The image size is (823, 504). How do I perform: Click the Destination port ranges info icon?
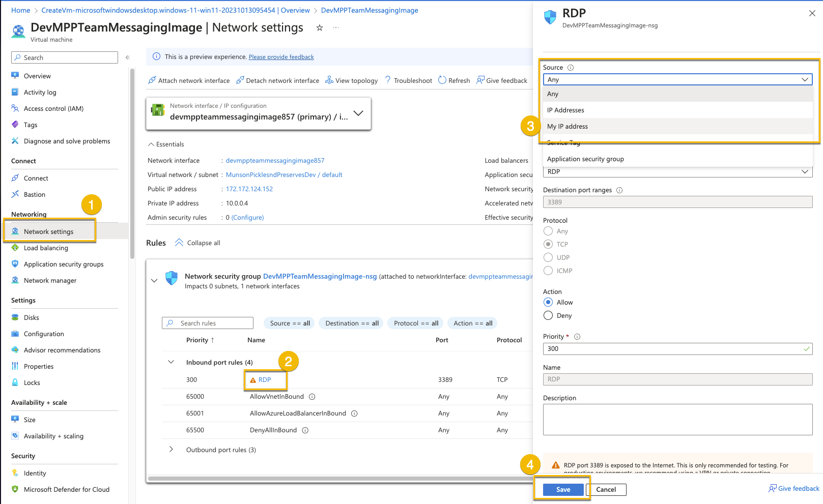pyautogui.click(x=619, y=190)
